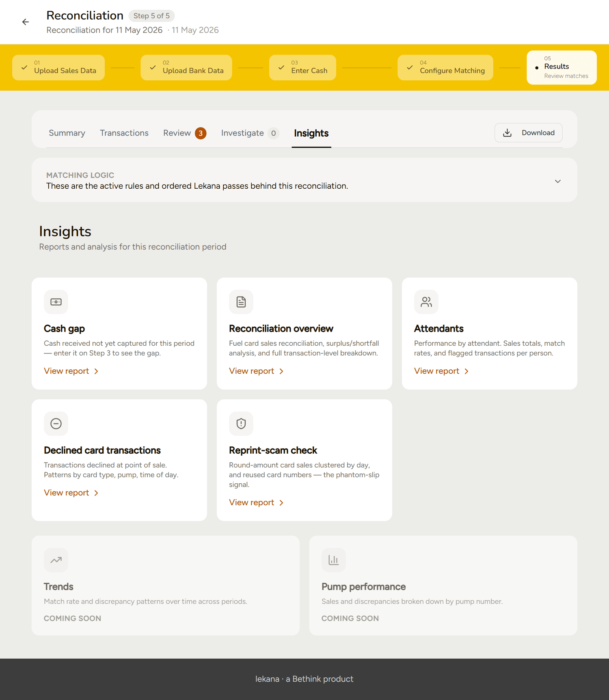Click the Investigate count badge showing 0
Screen dimensions: 609x700
pyautogui.click(x=274, y=133)
